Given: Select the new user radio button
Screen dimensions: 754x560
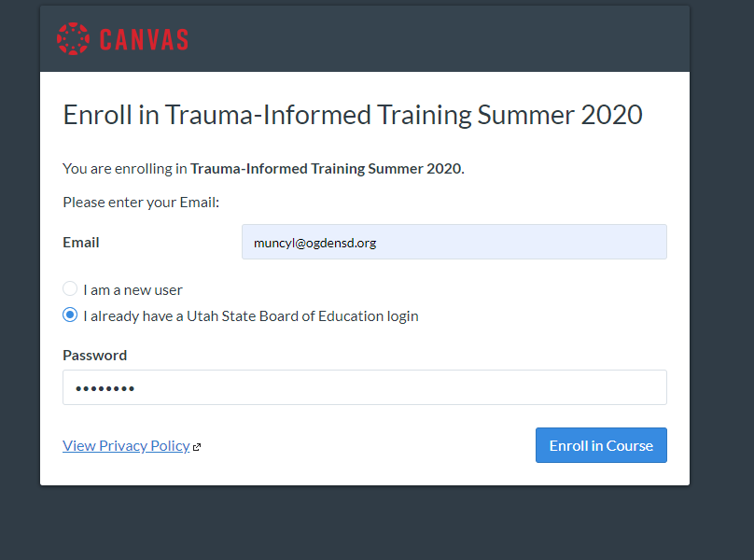Looking at the screenshot, I should pos(70,289).
